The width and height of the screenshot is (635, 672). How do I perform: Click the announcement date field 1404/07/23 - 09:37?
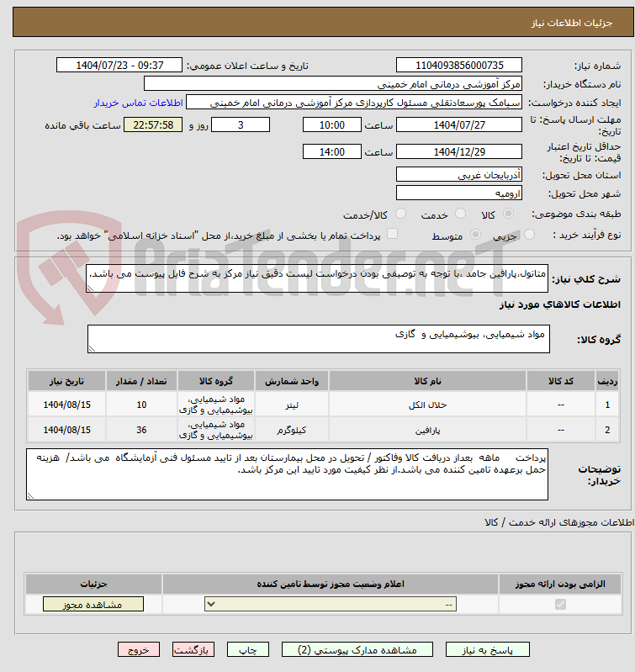coord(119,65)
